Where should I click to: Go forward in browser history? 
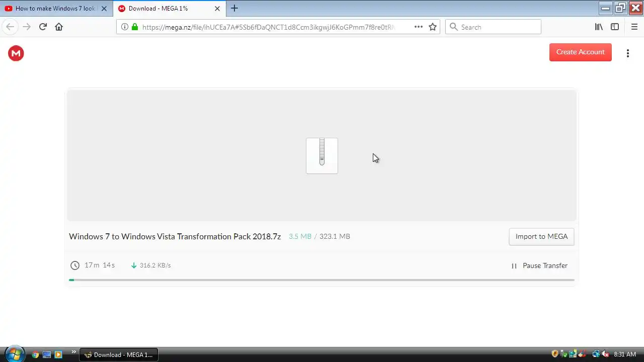tap(27, 27)
